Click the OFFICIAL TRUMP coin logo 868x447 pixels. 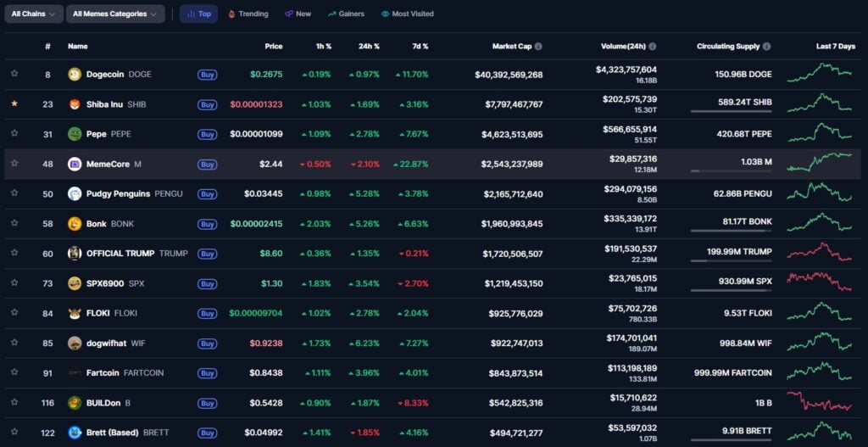coord(75,254)
